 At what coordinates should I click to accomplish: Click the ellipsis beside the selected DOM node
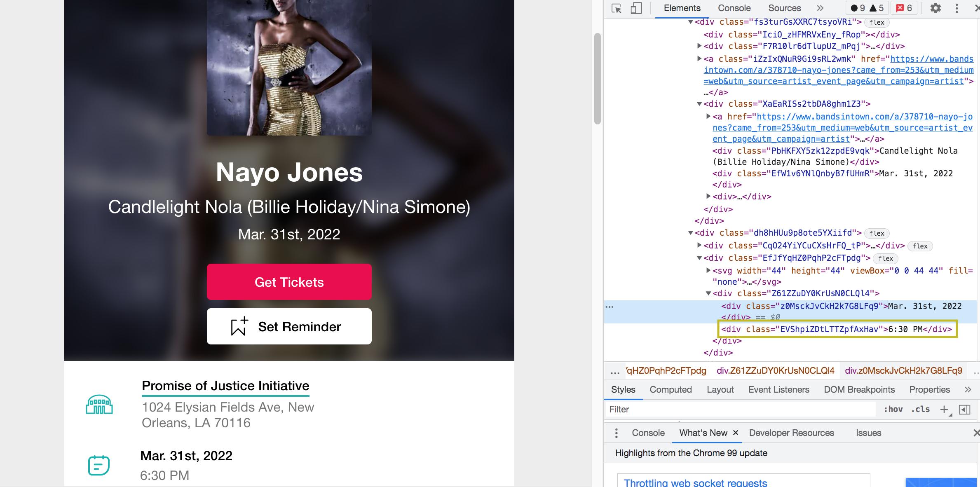coord(610,307)
